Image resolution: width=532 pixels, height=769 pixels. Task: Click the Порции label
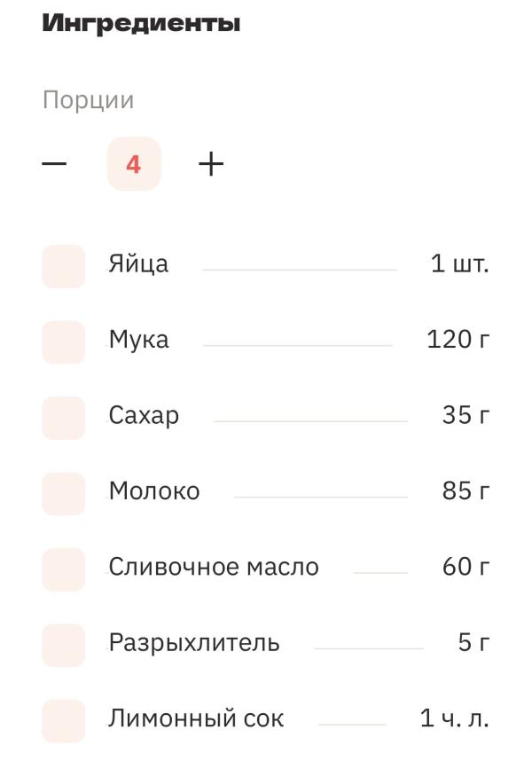point(88,100)
